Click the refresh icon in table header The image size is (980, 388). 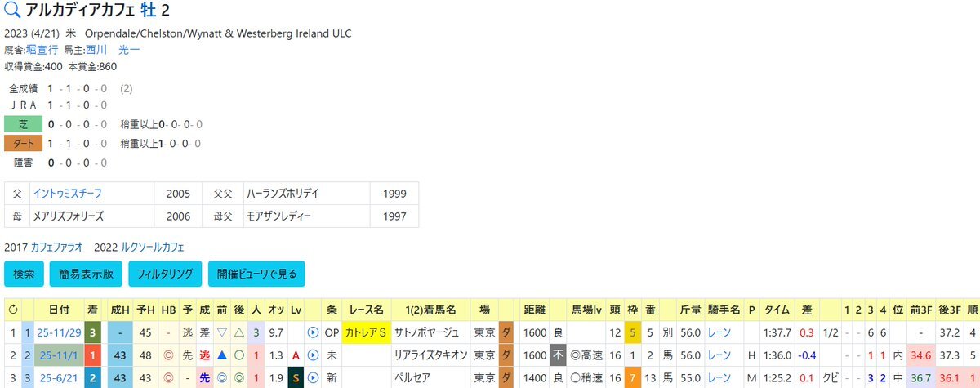tap(12, 310)
